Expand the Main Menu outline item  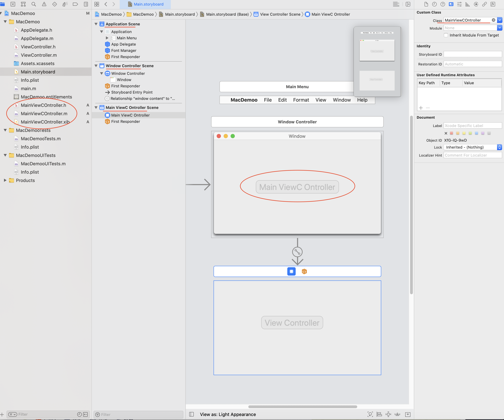[x=107, y=38]
